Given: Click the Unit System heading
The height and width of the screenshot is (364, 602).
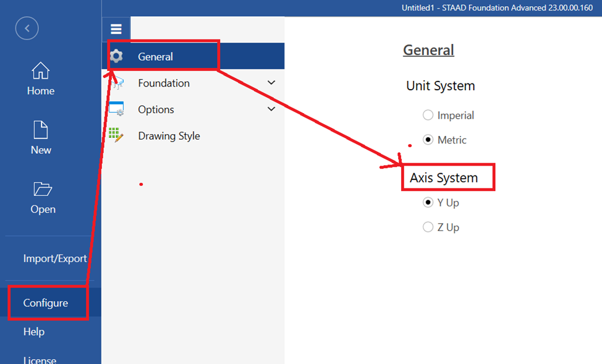Looking at the screenshot, I should click(440, 86).
